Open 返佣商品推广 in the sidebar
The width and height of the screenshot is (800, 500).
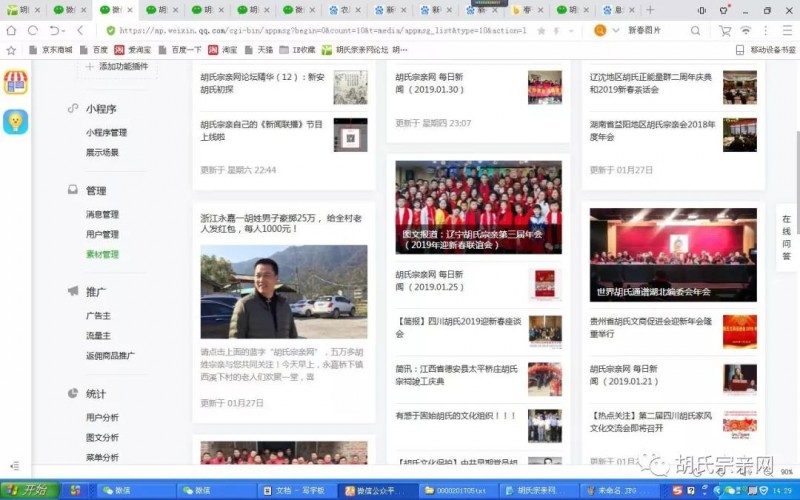pos(110,356)
